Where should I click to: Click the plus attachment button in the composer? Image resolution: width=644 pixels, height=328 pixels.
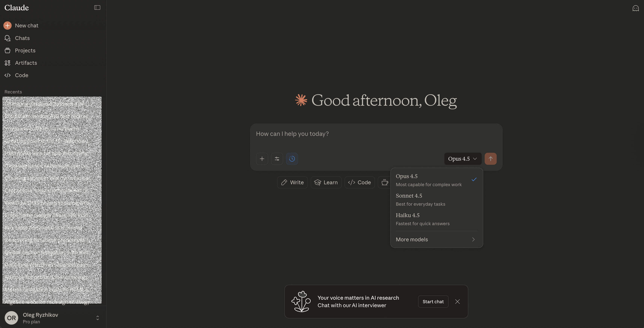(x=262, y=159)
